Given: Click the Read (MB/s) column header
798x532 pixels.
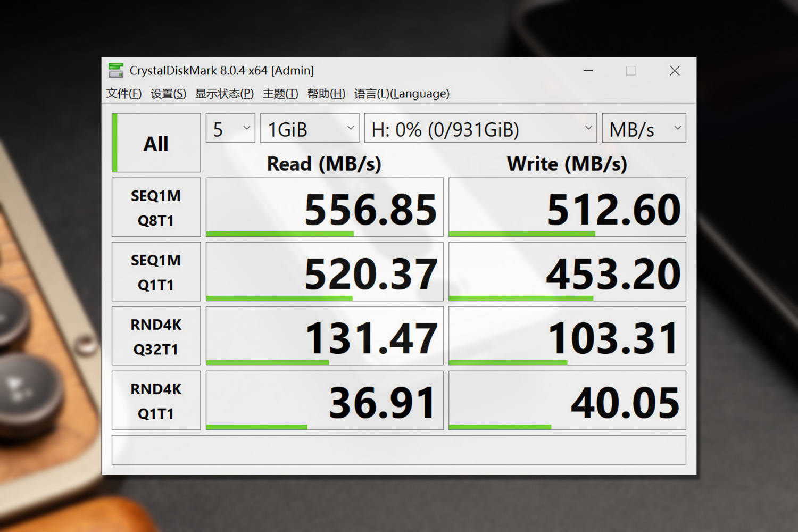Looking at the screenshot, I should 324,164.
